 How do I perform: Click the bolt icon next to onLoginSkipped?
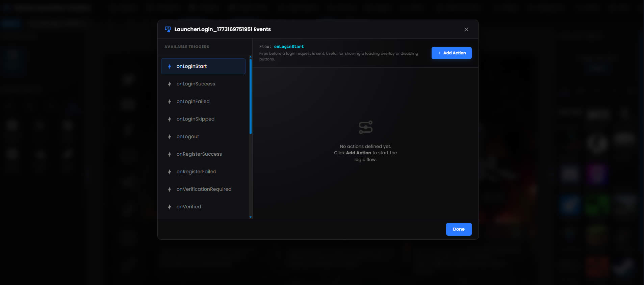[x=170, y=119]
